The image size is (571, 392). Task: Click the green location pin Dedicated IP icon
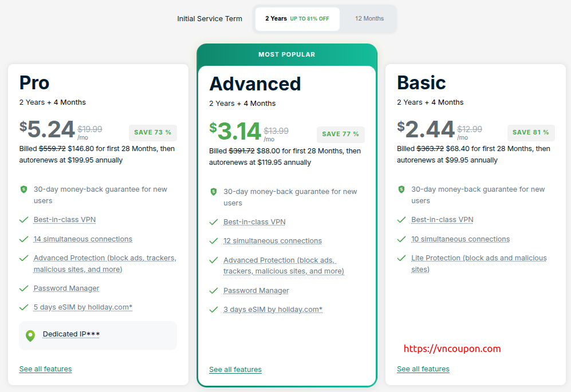pos(30,335)
